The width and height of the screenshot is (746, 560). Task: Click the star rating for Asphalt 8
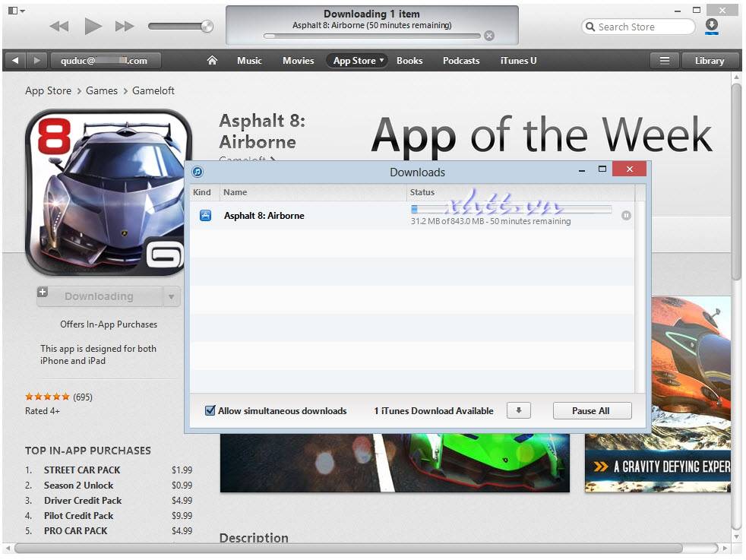click(x=47, y=397)
